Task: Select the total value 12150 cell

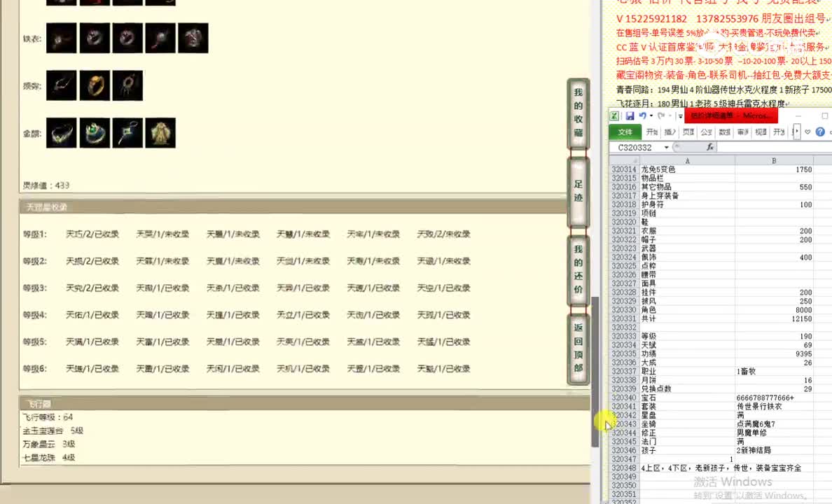Action: pyautogui.click(x=774, y=318)
